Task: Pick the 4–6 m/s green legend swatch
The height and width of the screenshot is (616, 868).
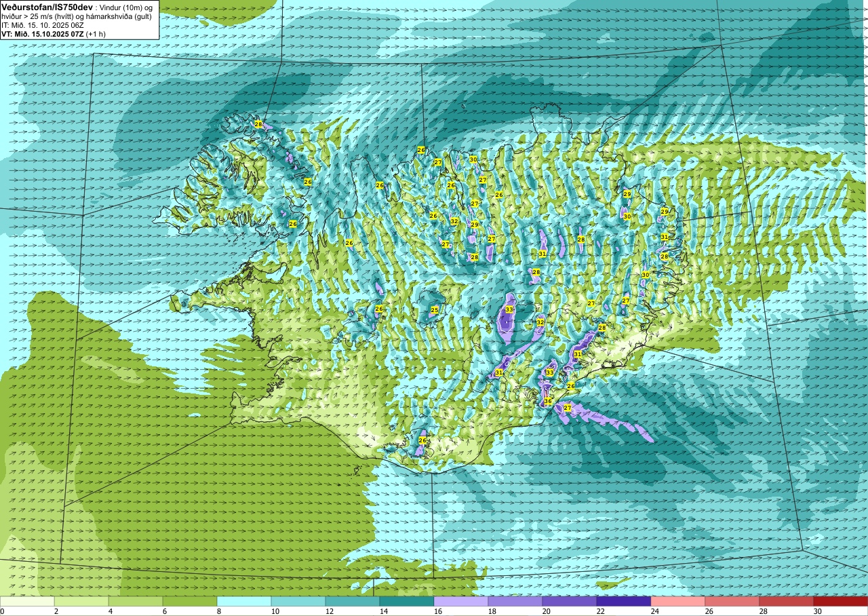Action: point(136,601)
